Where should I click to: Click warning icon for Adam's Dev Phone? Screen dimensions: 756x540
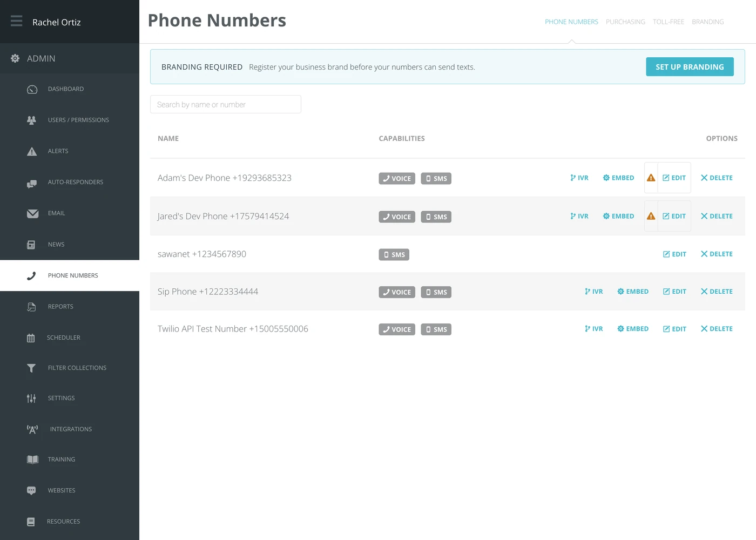[651, 178]
